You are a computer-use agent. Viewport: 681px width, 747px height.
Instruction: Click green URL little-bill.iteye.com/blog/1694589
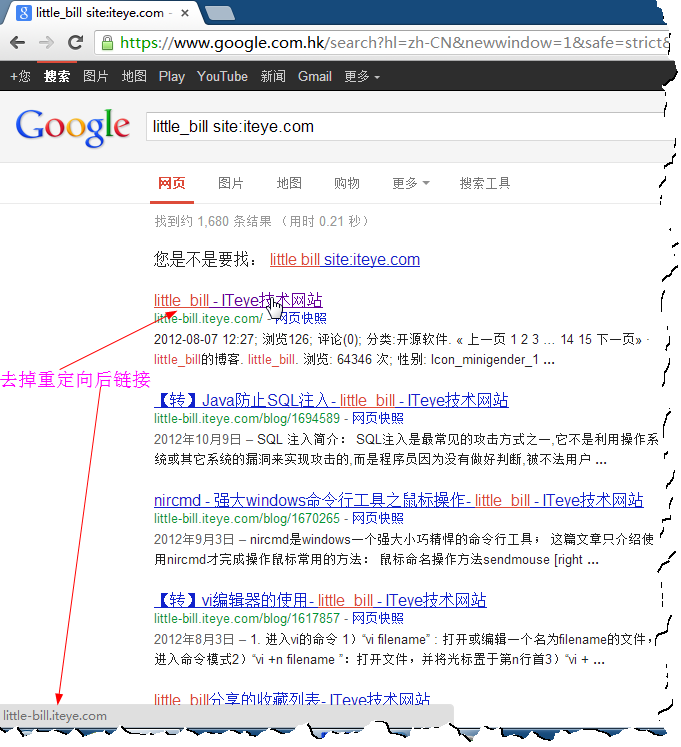click(247, 418)
